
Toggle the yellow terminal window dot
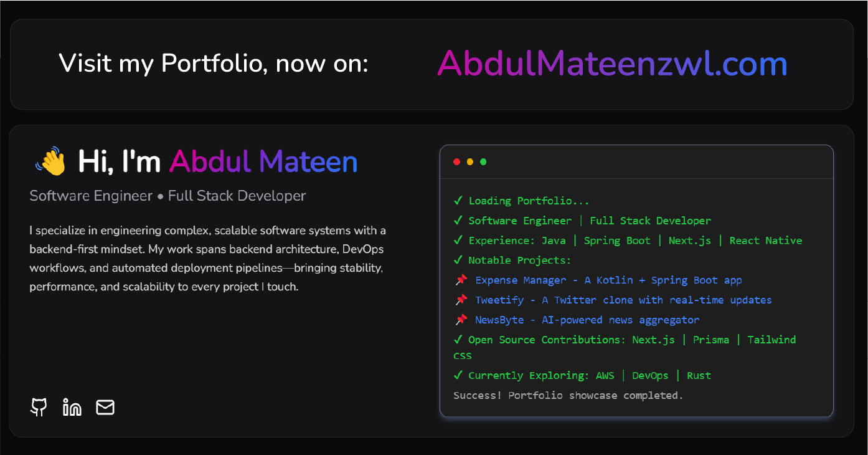(469, 161)
